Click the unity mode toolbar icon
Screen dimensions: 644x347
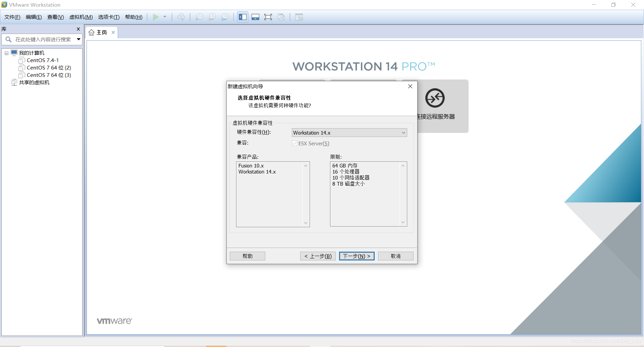tap(281, 17)
